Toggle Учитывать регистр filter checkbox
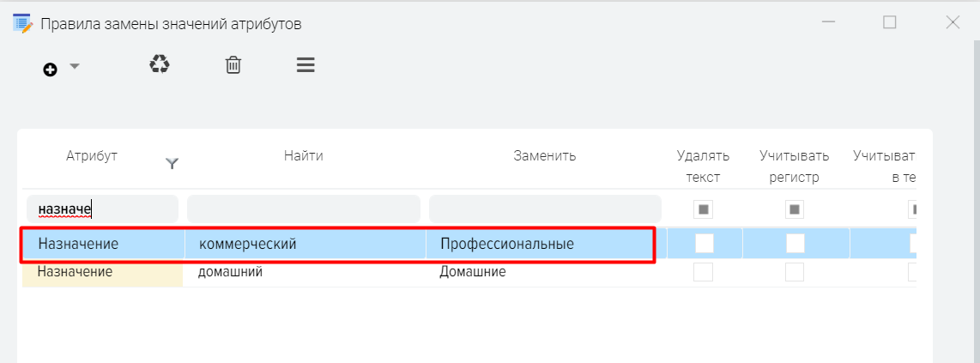 [795, 209]
